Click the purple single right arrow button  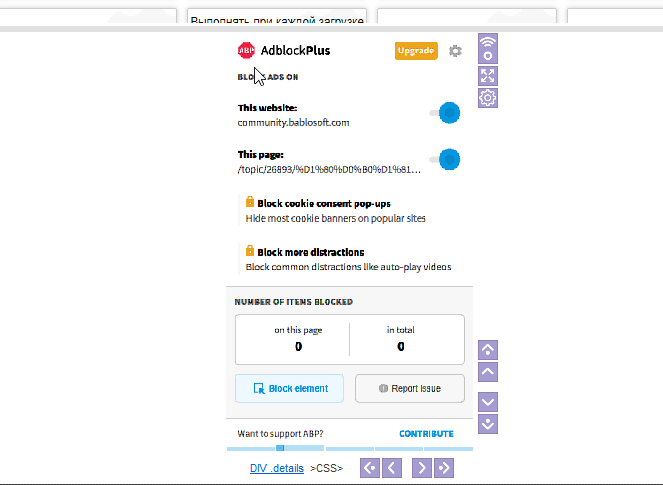coord(422,467)
